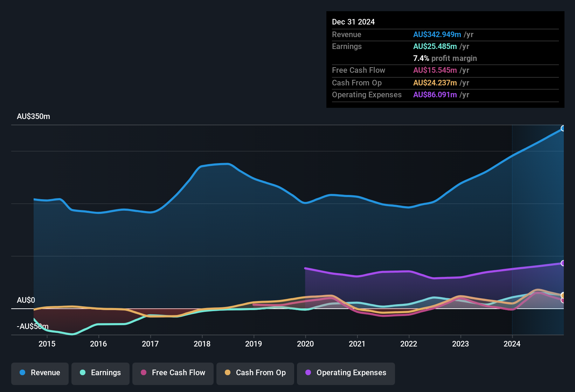The image size is (575, 392).
Task: Expand the Cash From Op legend item
Action: coord(255,373)
